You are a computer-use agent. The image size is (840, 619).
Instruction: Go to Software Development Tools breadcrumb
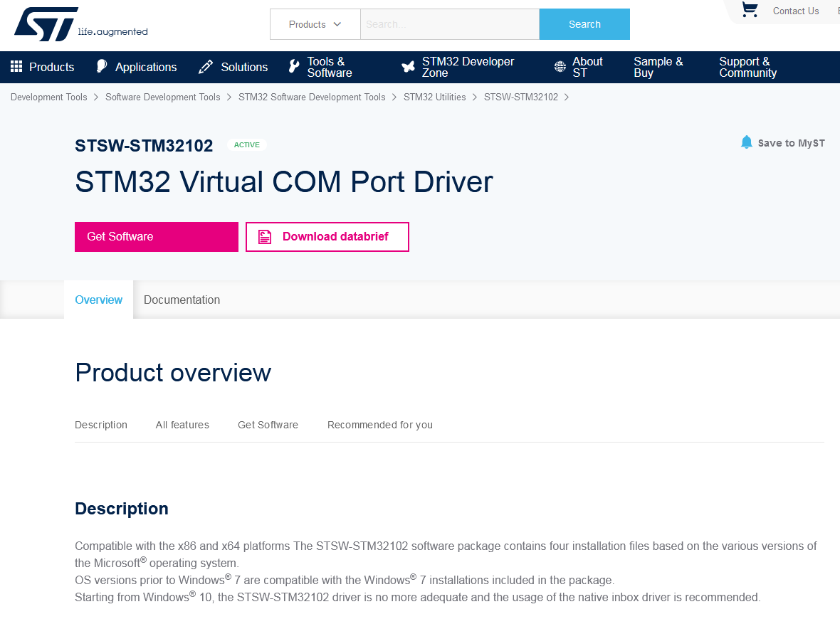tap(162, 97)
